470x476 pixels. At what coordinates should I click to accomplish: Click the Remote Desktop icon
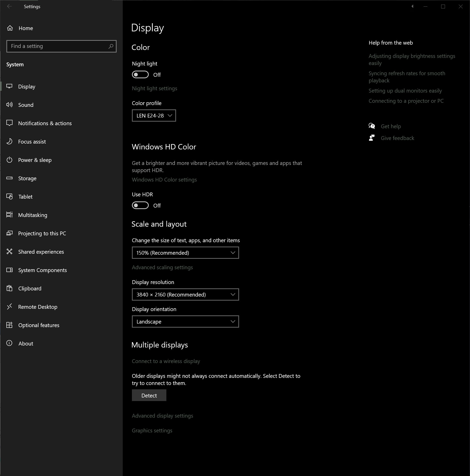pyautogui.click(x=9, y=306)
